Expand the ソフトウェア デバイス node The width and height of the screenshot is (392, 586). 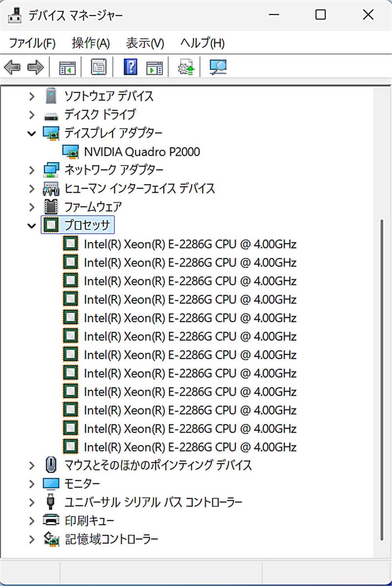click(x=32, y=96)
